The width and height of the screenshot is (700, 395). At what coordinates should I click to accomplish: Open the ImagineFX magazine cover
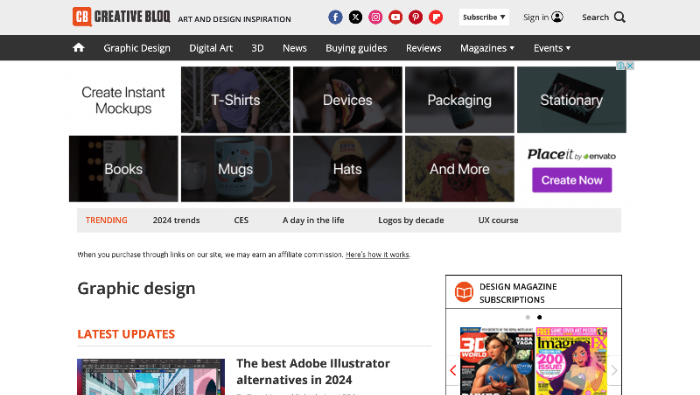571,361
